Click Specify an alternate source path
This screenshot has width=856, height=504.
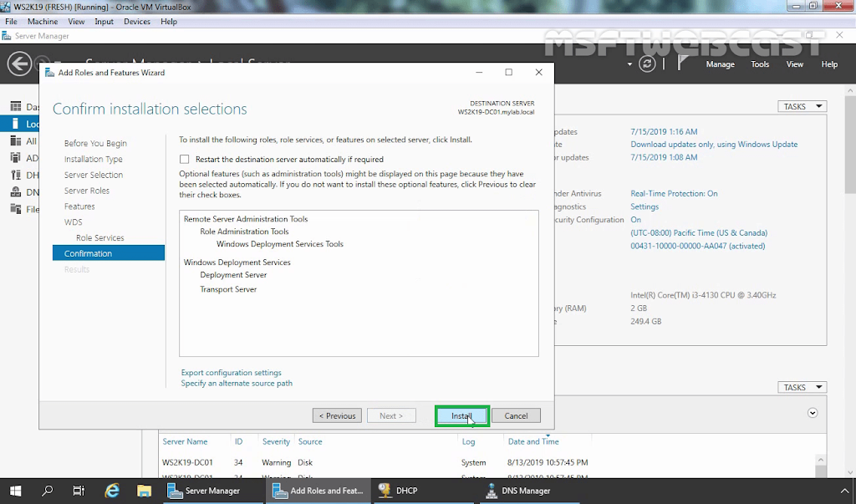237,384
